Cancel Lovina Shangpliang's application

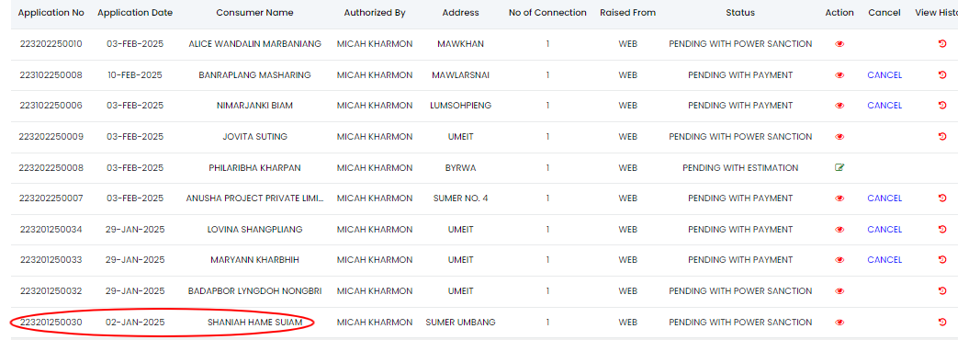pyautogui.click(x=884, y=230)
